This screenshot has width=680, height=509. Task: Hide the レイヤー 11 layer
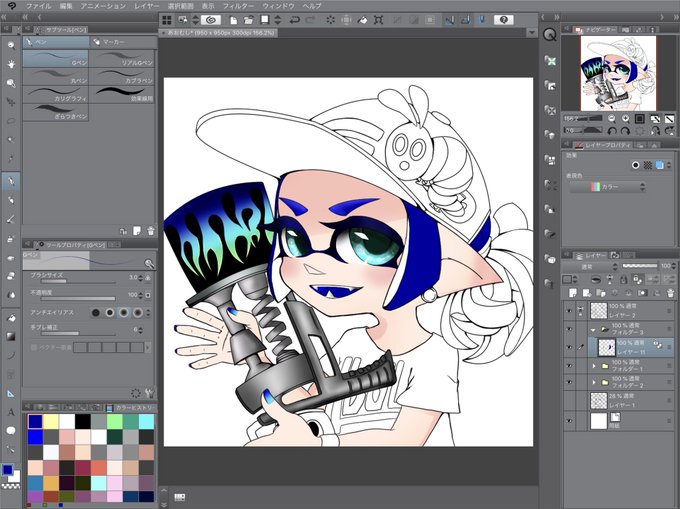point(569,347)
